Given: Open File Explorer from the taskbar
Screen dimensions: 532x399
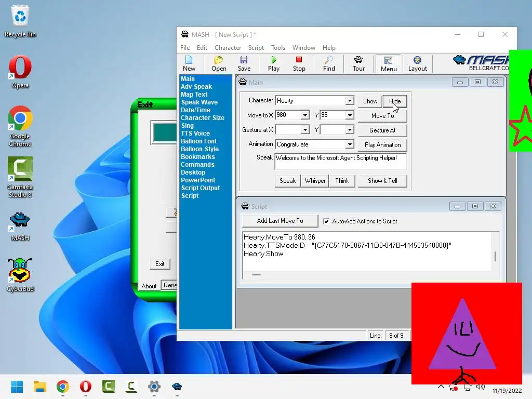Looking at the screenshot, I should click(39, 387).
